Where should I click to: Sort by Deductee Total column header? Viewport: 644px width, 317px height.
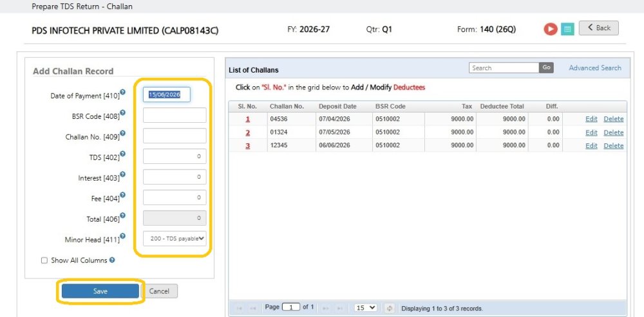point(502,106)
